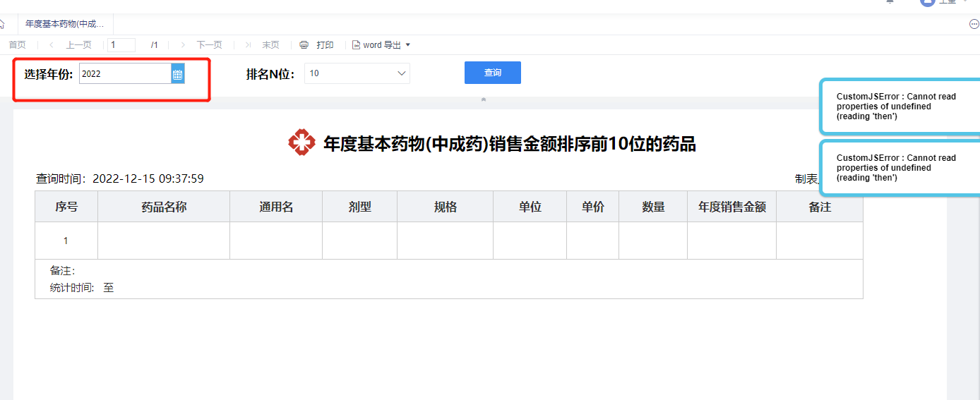Click the 规格 column header
The width and height of the screenshot is (980, 400).
click(446, 207)
